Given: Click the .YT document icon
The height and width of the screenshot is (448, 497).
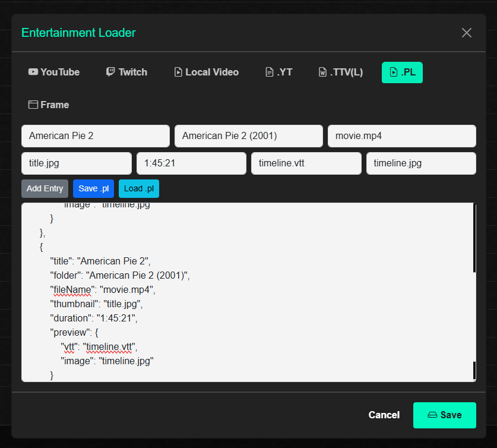Looking at the screenshot, I should (269, 72).
